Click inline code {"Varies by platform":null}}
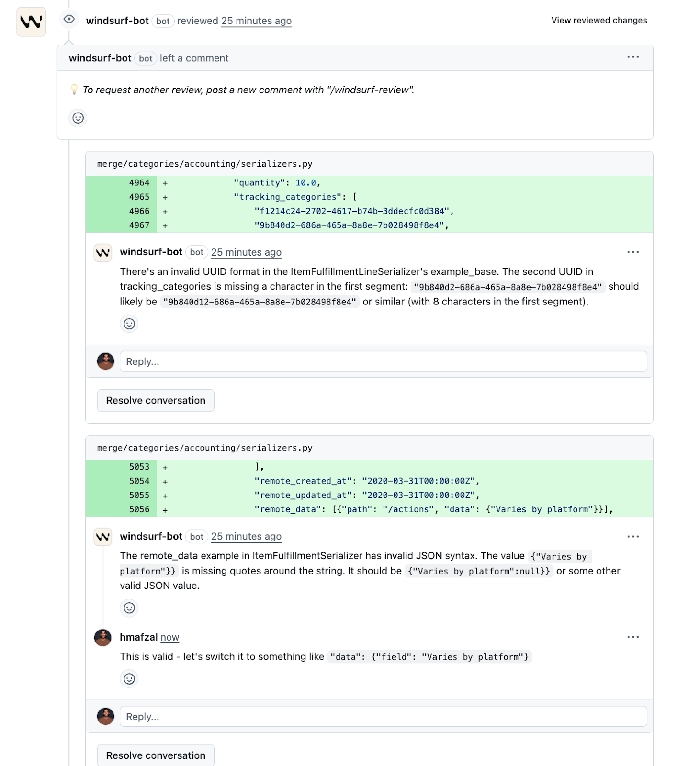 click(x=479, y=571)
